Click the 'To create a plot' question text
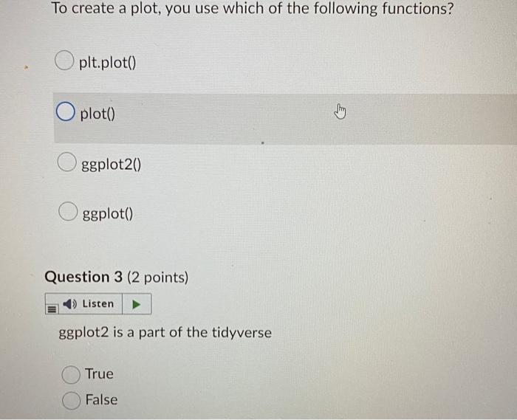The height and width of the screenshot is (420, 517). pyautogui.click(x=253, y=8)
